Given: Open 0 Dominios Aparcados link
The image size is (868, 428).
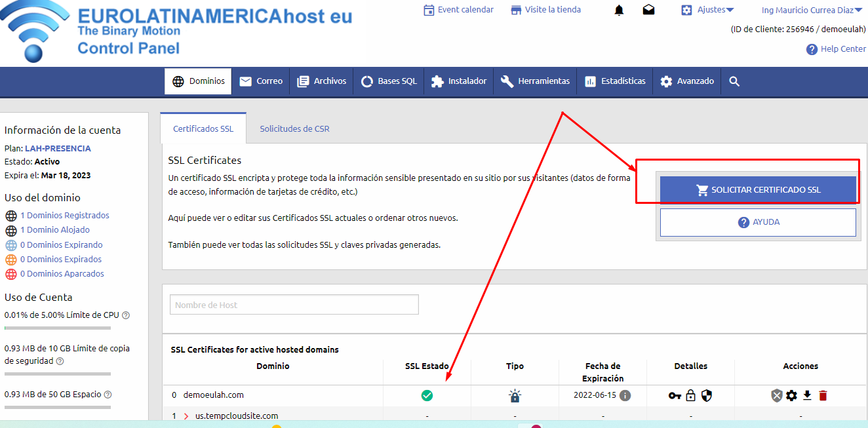Looking at the screenshot, I should [x=62, y=273].
